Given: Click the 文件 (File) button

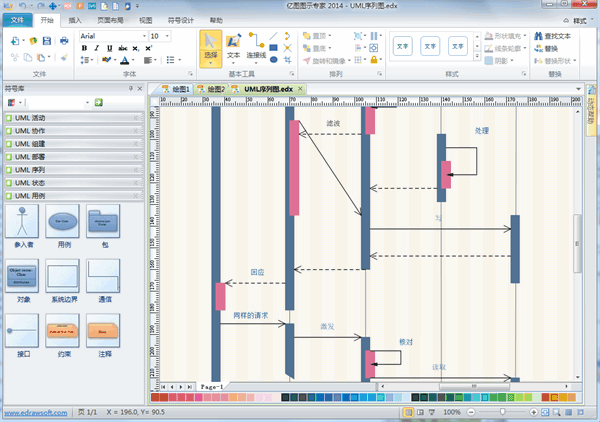Looking at the screenshot, I should (x=18, y=19).
